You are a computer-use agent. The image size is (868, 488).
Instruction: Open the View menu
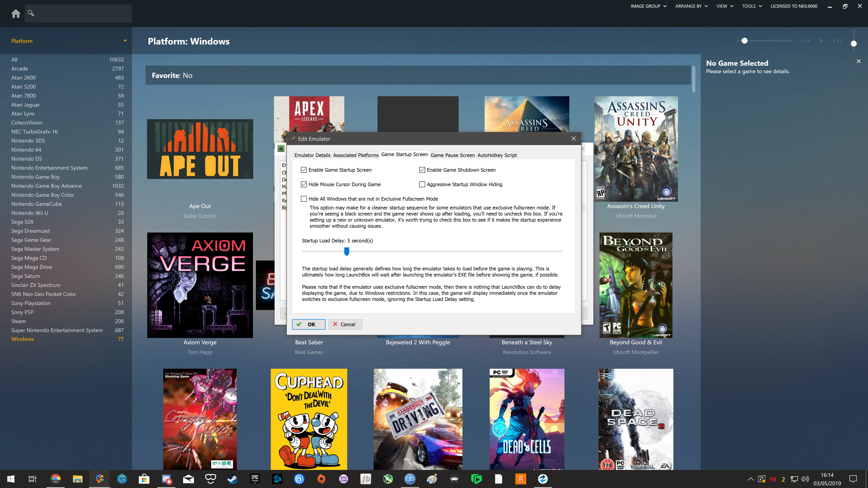[725, 6]
